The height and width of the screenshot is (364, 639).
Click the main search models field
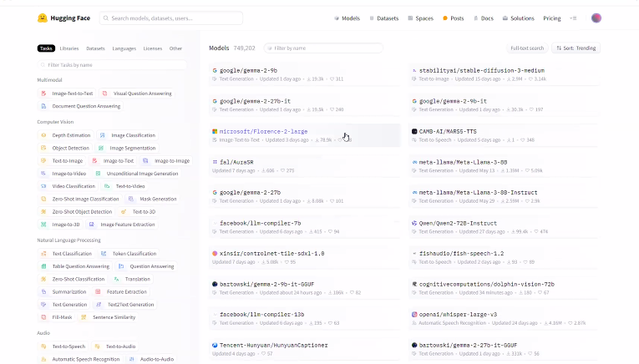pyautogui.click(x=171, y=18)
